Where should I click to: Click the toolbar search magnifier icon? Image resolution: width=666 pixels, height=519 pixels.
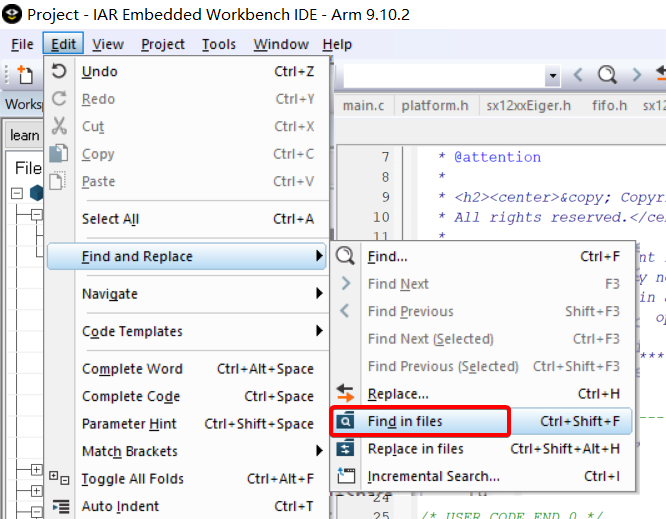point(607,75)
